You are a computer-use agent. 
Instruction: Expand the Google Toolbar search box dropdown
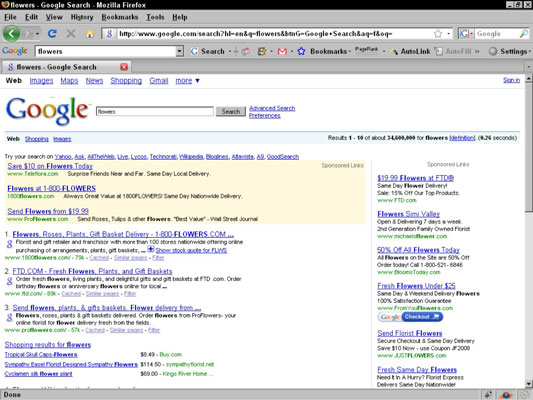[x=179, y=51]
